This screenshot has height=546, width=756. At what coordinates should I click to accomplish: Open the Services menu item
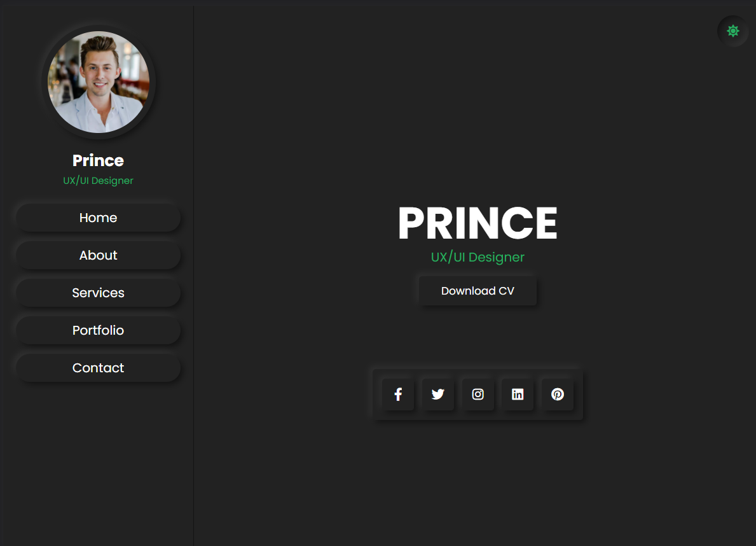point(99,293)
